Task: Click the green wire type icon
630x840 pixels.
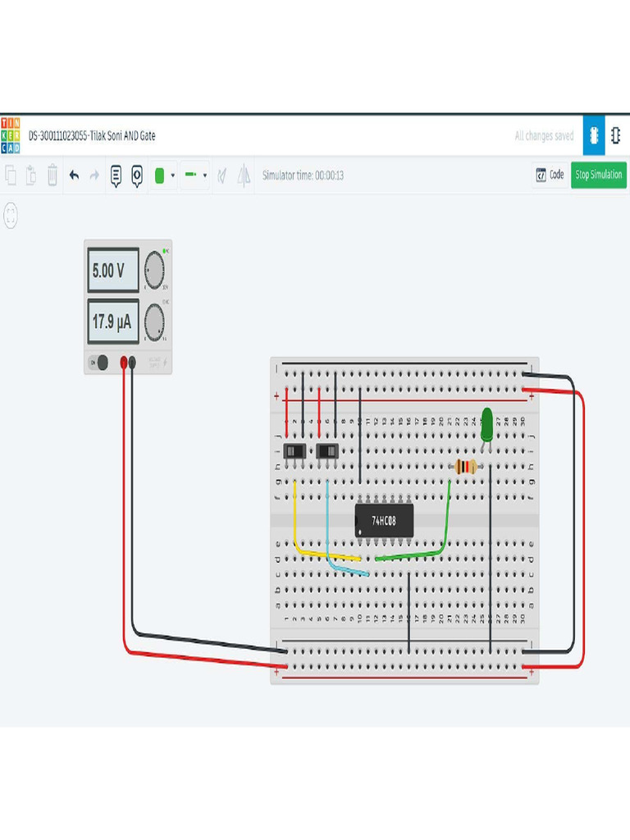Action: point(190,175)
